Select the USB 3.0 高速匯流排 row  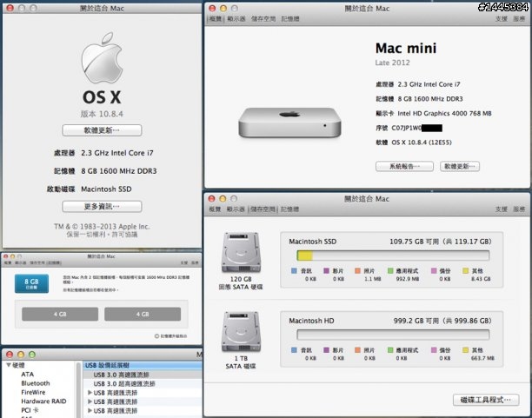[143, 375]
